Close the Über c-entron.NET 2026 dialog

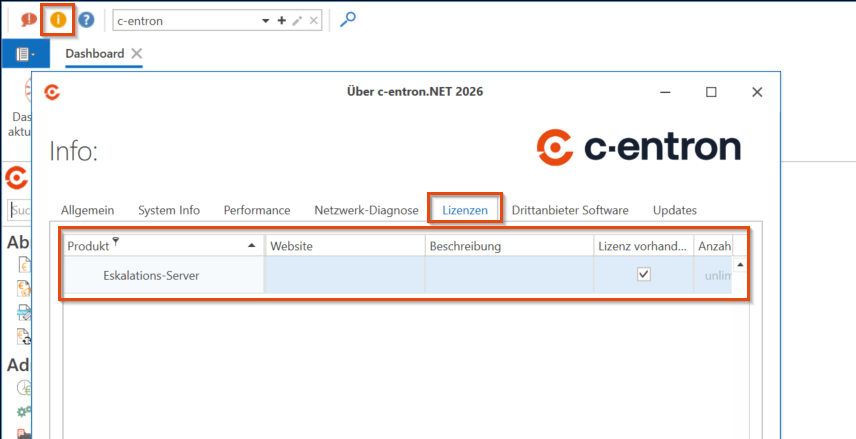coord(757,92)
